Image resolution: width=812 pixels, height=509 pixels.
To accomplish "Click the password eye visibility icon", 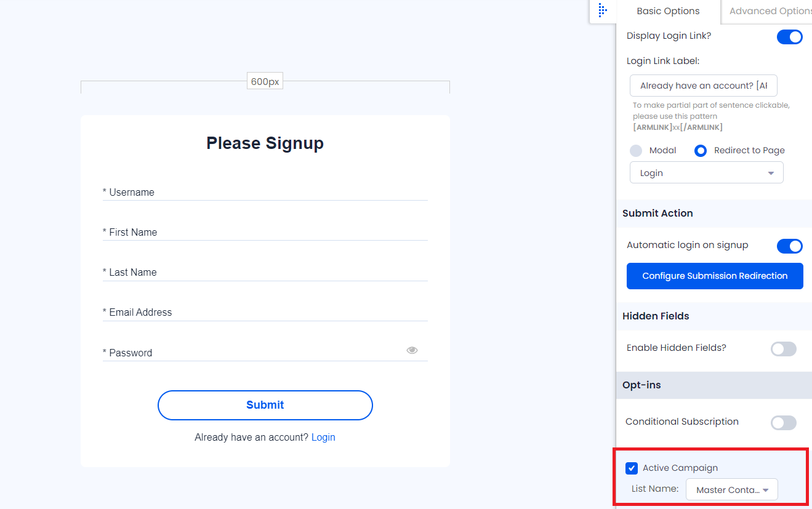I will pyautogui.click(x=412, y=350).
